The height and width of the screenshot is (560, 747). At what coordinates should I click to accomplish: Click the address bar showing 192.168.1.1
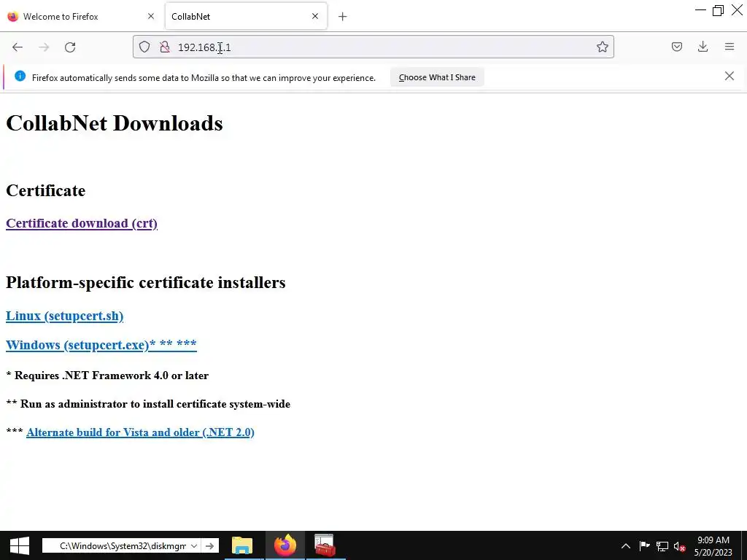point(373,47)
